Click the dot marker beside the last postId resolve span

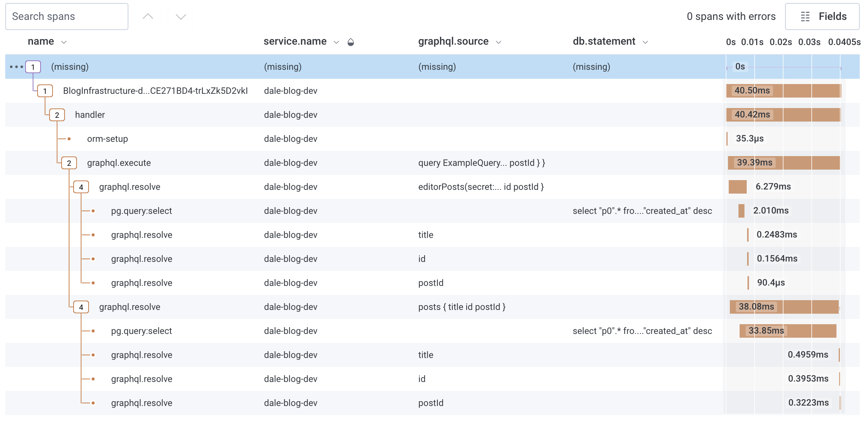(x=93, y=403)
